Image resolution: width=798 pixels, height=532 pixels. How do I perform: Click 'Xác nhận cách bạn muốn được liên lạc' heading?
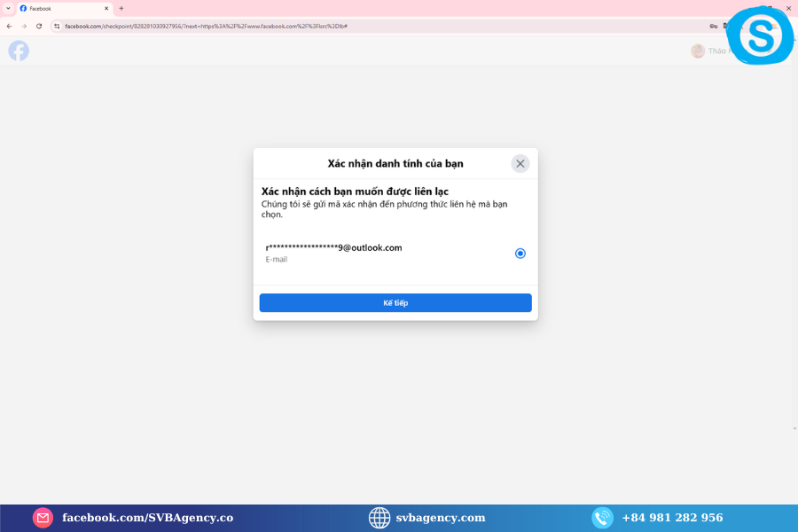(355, 192)
